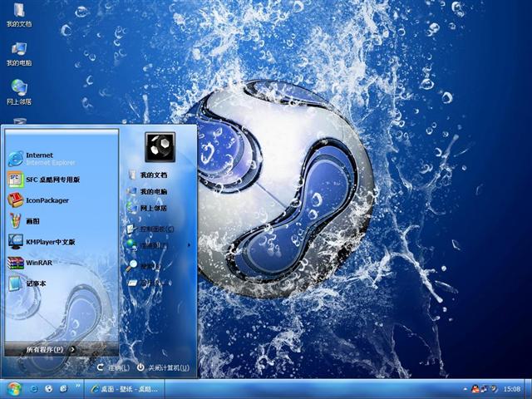Open WinRAR from the Start menu

(38, 263)
